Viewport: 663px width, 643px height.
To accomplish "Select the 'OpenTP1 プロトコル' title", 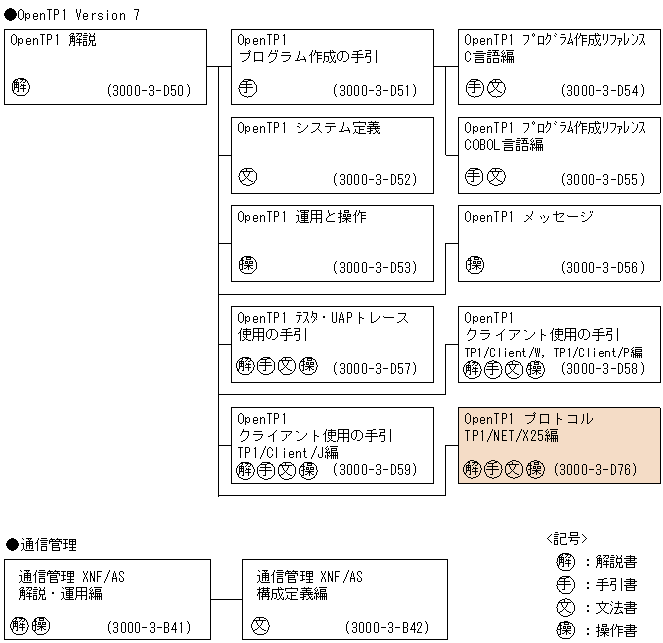I will tap(529, 419).
